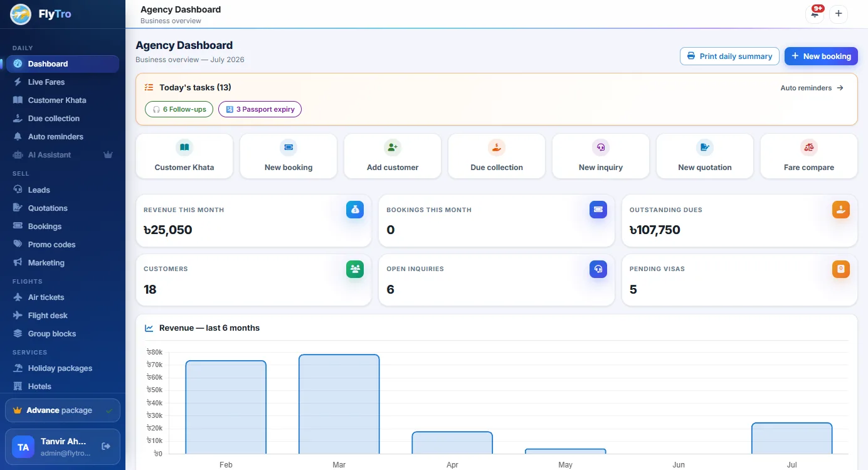
Task: Open Quotations in the sidebar
Action: point(63,208)
